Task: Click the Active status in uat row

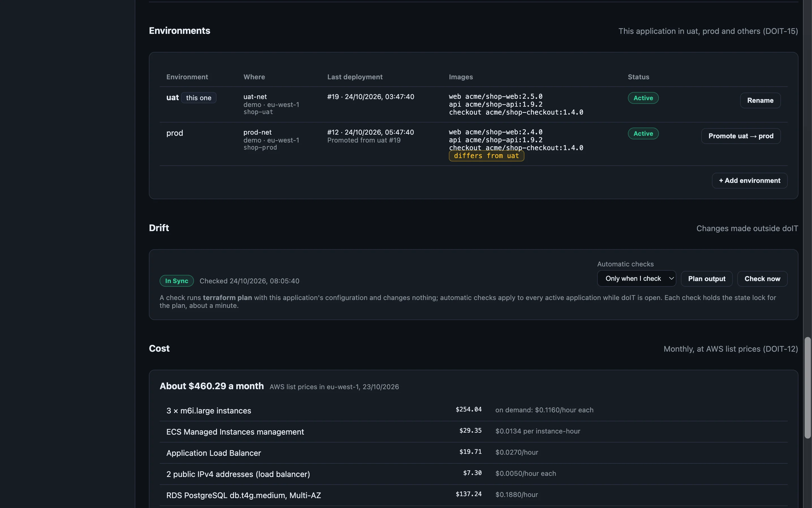Action: [643, 98]
